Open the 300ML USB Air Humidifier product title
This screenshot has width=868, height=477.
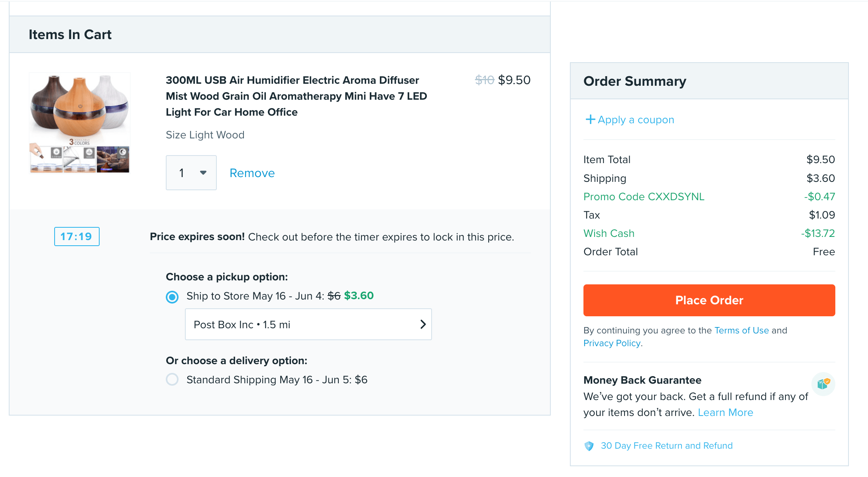(x=296, y=96)
